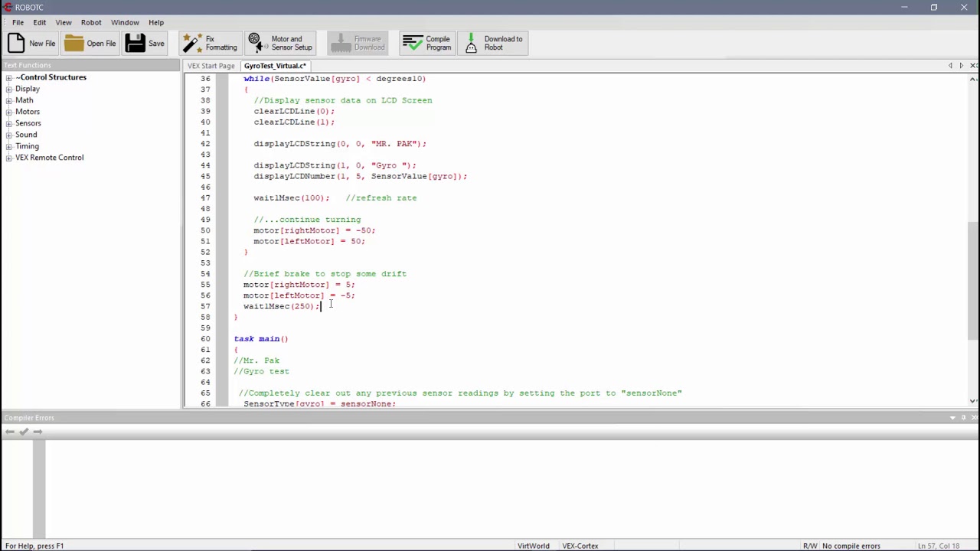Click VirtWorld in the status bar
The width and height of the screenshot is (980, 551).
[533, 546]
